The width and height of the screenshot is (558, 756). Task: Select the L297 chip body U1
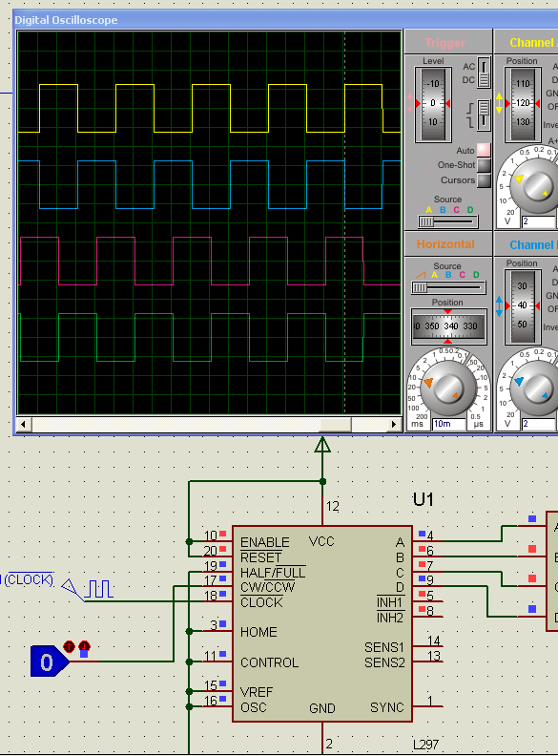point(322,624)
